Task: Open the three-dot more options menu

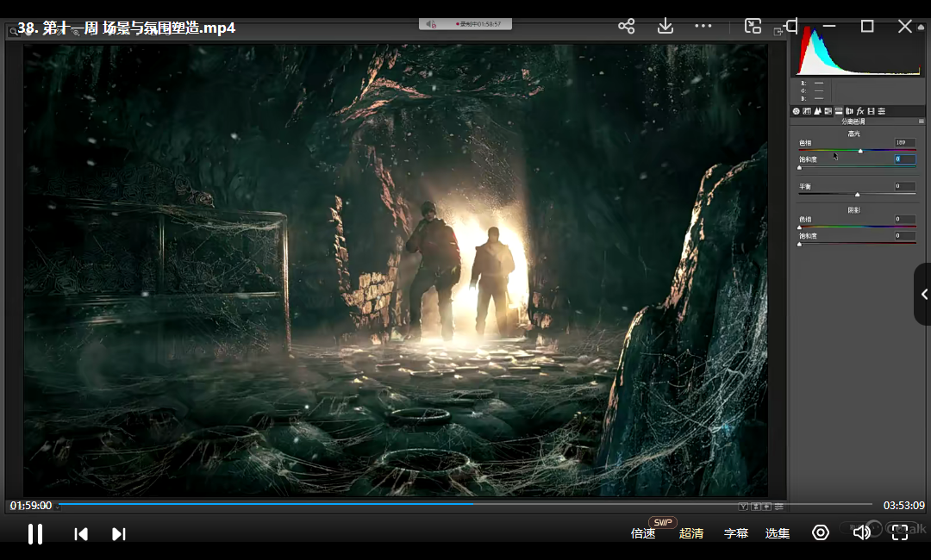Action: tap(703, 26)
